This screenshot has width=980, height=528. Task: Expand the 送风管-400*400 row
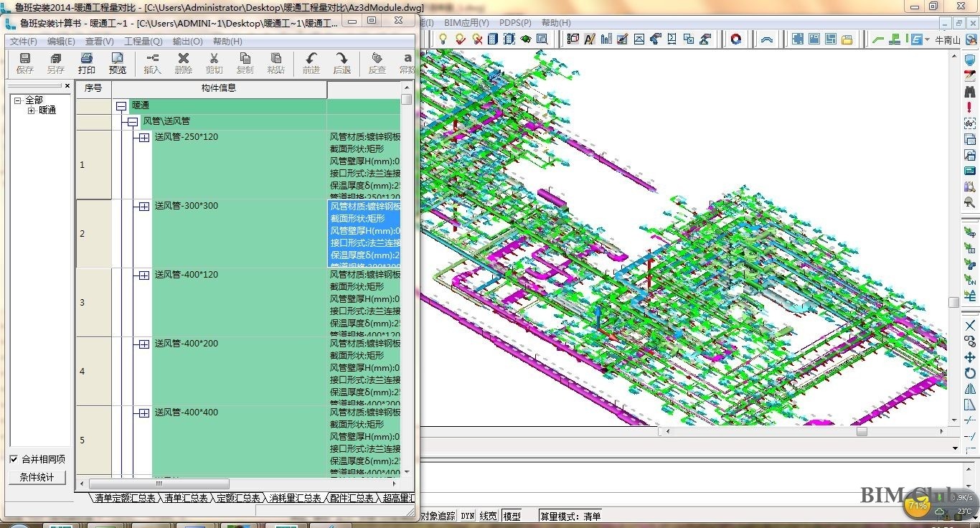(144, 413)
